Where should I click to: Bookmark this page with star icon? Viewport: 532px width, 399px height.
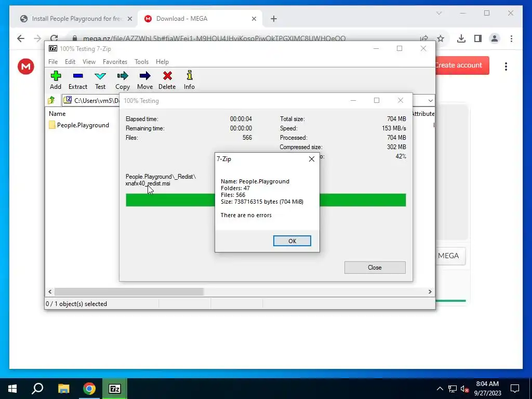click(x=441, y=38)
